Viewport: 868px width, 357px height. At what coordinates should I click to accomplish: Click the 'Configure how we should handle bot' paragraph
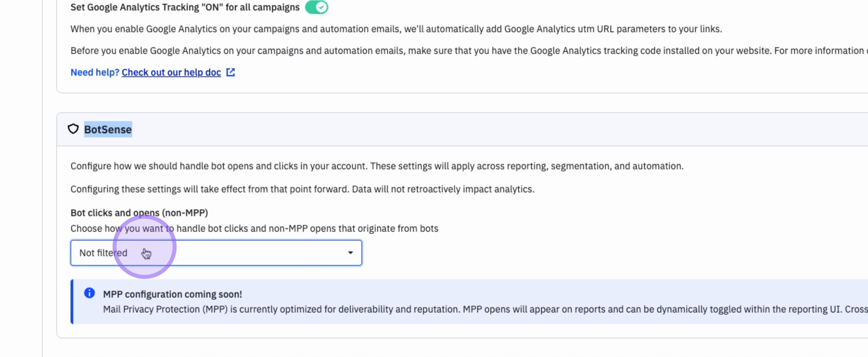click(377, 166)
